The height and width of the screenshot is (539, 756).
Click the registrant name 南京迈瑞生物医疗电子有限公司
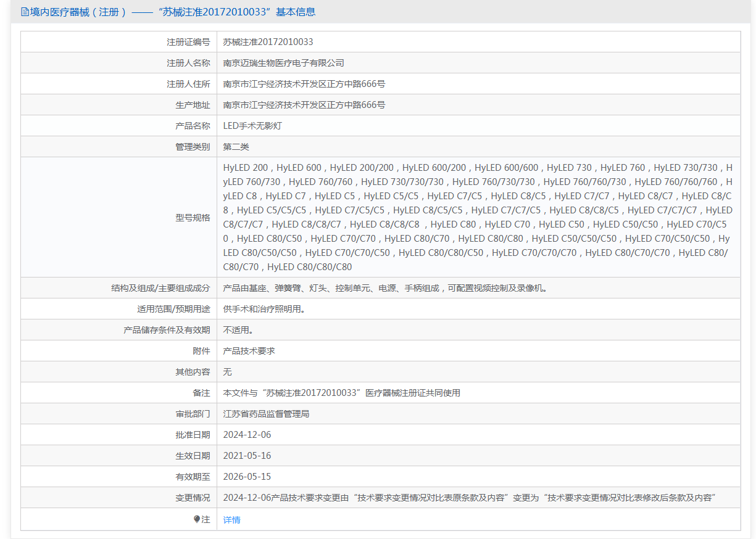(284, 63)
